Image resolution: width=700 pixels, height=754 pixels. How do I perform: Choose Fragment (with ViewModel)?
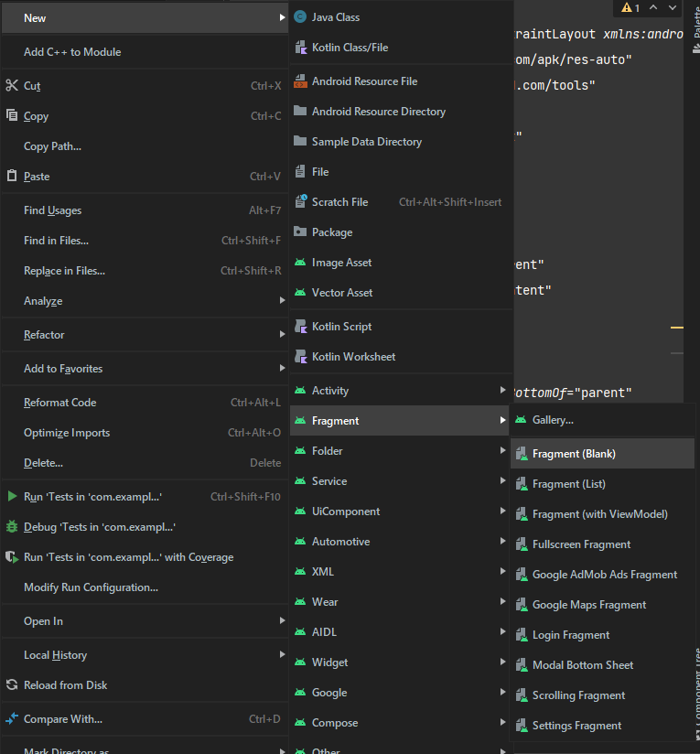click(x=602, y=514)
